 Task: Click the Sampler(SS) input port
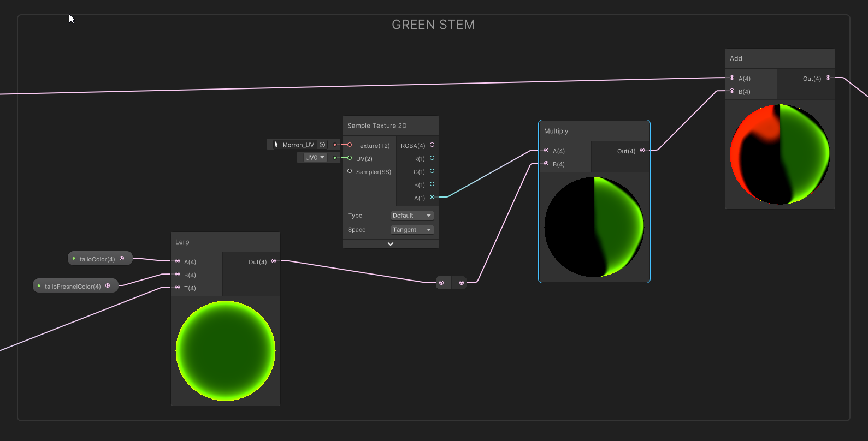tap(350, 171)
